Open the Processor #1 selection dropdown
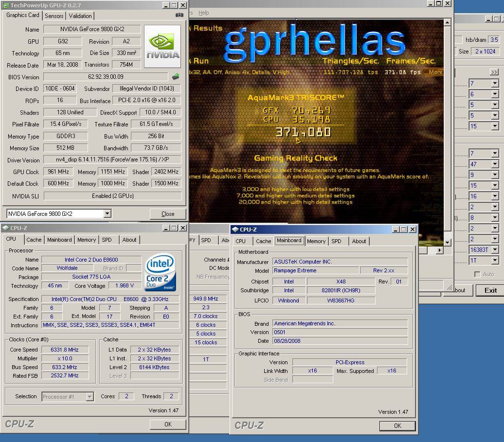Screen dimensions: 504x442 pos(90,397)
